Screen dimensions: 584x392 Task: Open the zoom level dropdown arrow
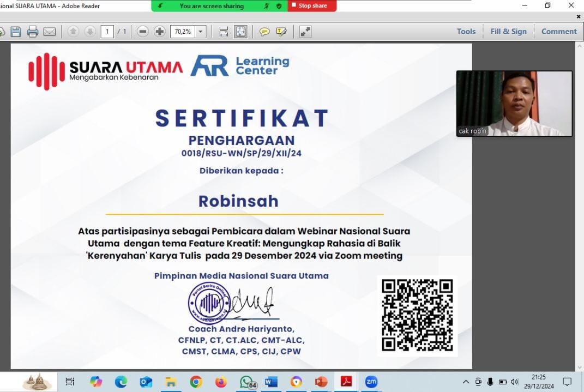(201, 32)
